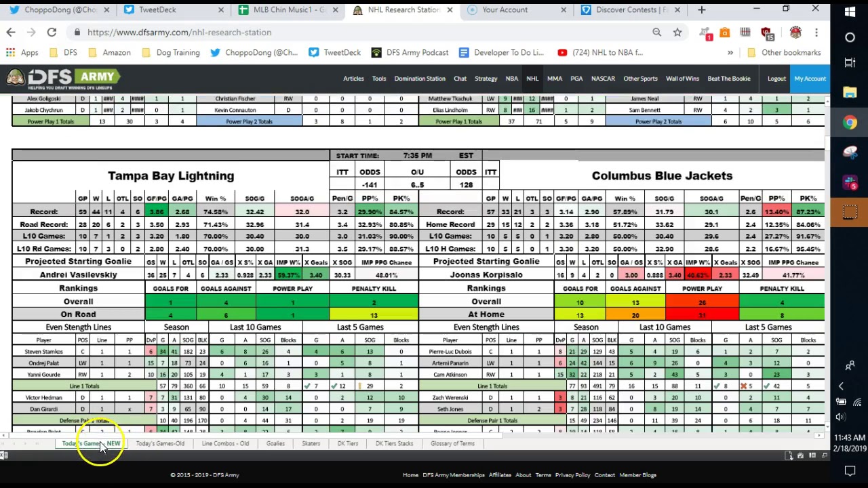
Task: Open Cortana circle on the taskbar
Action: point(850,37)
